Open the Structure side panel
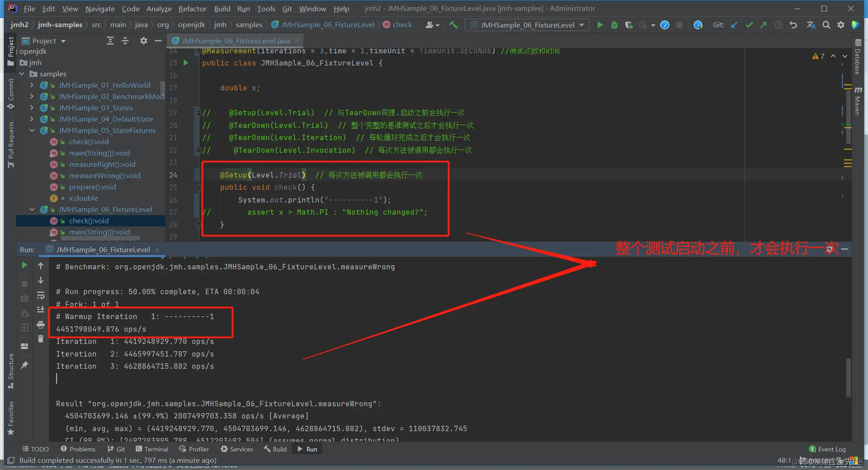868x470 pixels. [x=11, y=371]
